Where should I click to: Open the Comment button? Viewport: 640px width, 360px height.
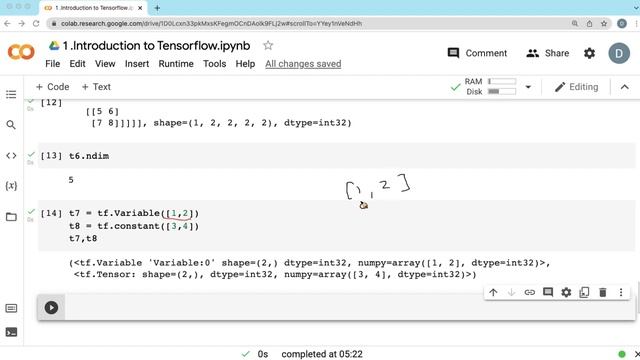(x=477, y=53)
